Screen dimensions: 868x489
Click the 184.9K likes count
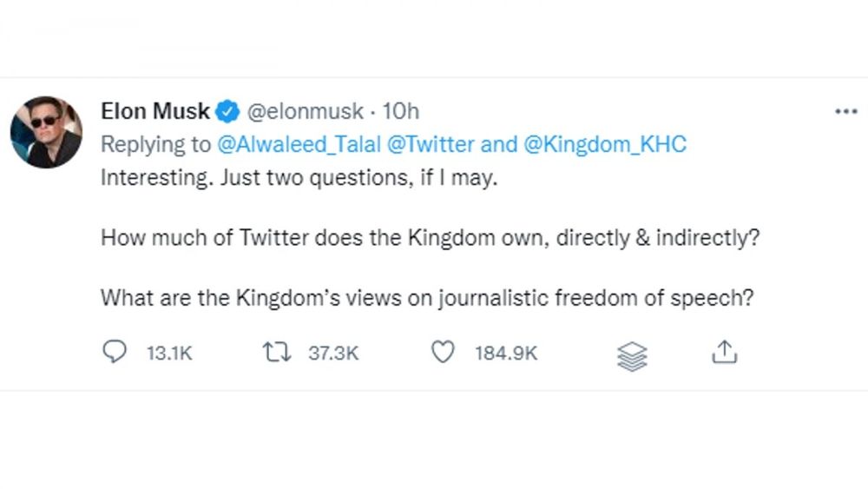[506, 353]
